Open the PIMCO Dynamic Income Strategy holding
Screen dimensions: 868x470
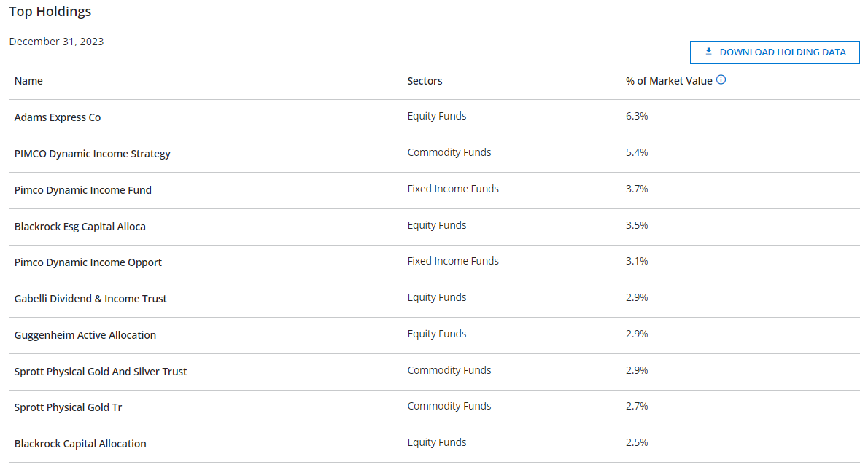click(93, 153)
